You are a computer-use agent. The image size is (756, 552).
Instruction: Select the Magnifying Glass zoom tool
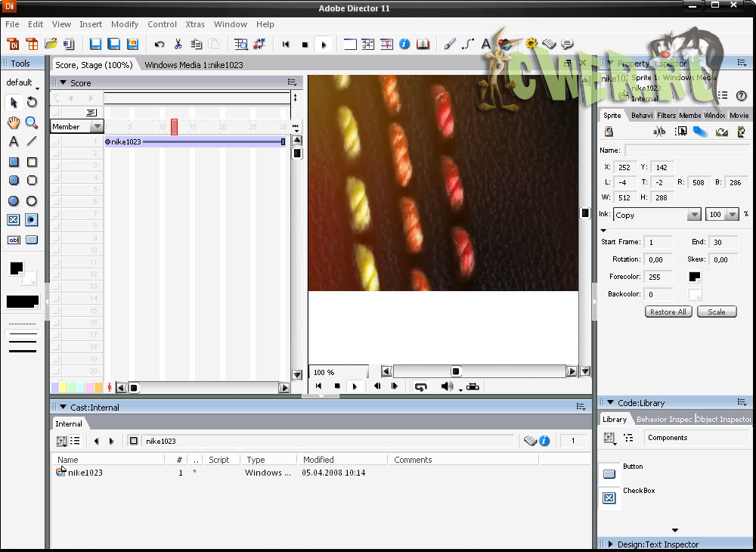click(x=32, y=122)
